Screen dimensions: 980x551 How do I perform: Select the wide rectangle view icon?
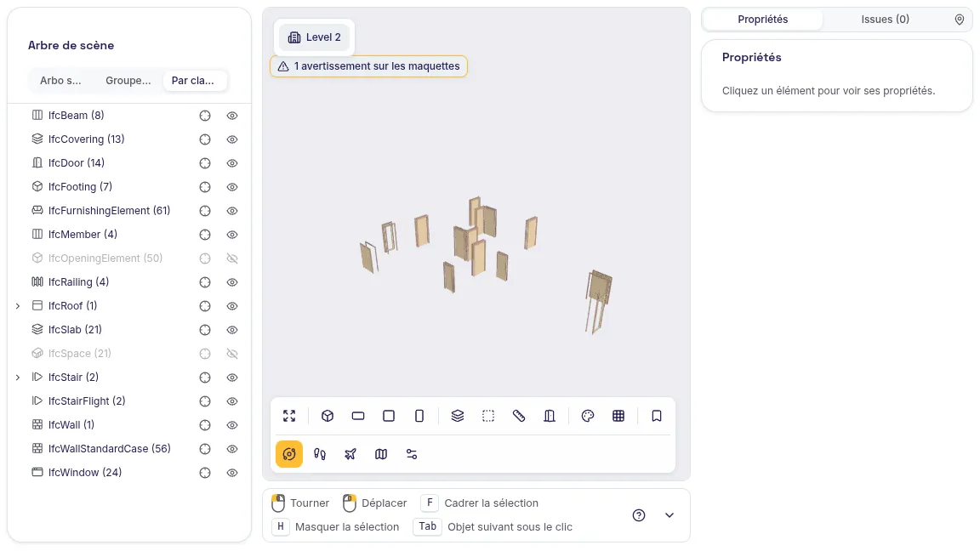pos(358,416)
